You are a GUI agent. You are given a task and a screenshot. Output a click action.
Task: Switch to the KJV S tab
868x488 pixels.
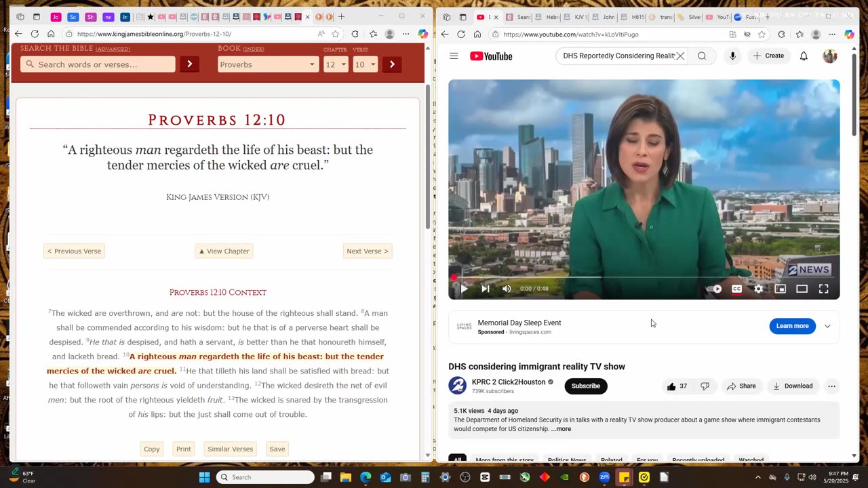(x=577, y=17)
